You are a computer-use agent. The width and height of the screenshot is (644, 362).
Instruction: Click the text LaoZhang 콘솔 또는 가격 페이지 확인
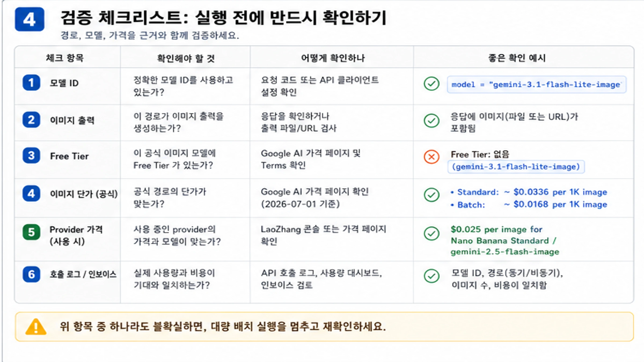[x=323, y=235]
